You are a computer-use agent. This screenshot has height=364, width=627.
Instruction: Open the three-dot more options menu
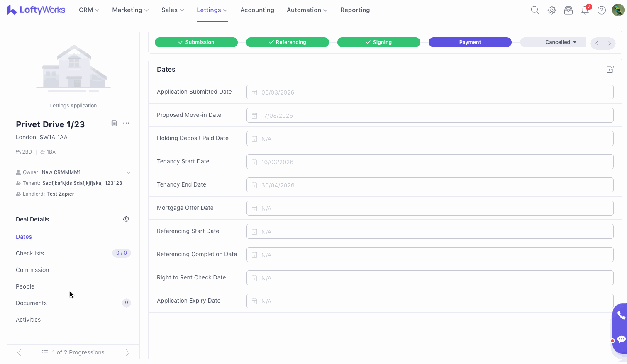tap(126, 123)
